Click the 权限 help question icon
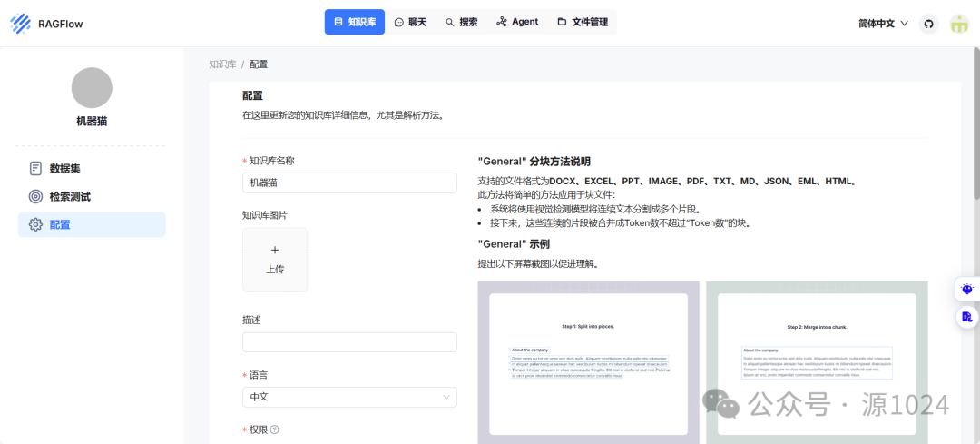Image resolution: width=980 pixels, height=444 pixels. 274,429
